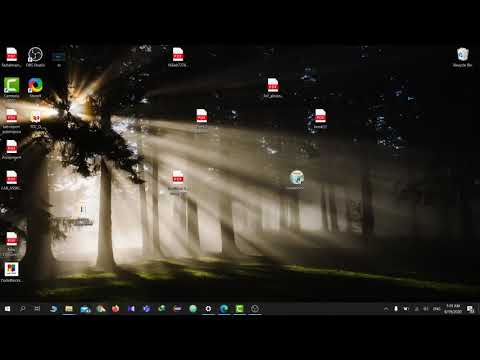The image size is (480, 360).
Task: Select the file icon directly below ShareX shortcut
Action: pyautogui.click(x=35, y=119)
